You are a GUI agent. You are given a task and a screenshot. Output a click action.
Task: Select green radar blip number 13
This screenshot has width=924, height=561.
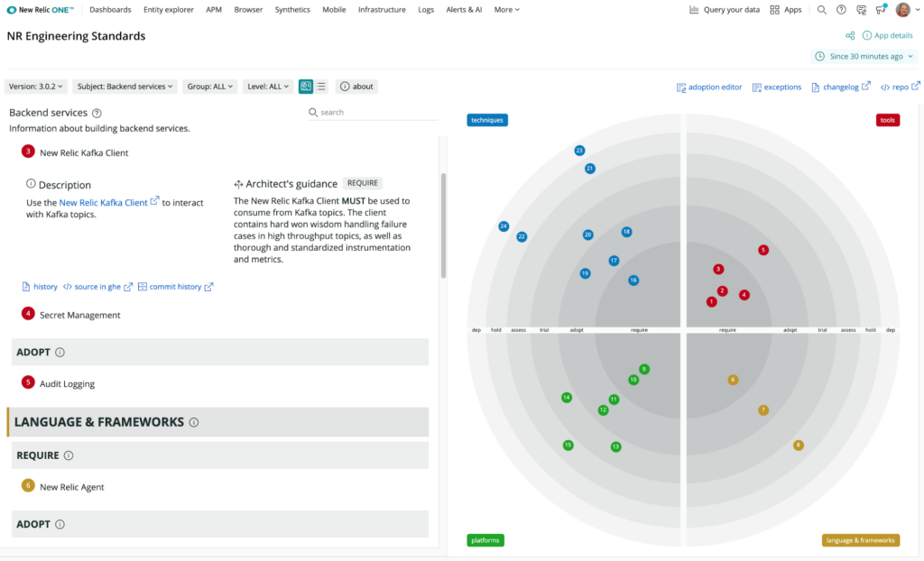[615, 446]
